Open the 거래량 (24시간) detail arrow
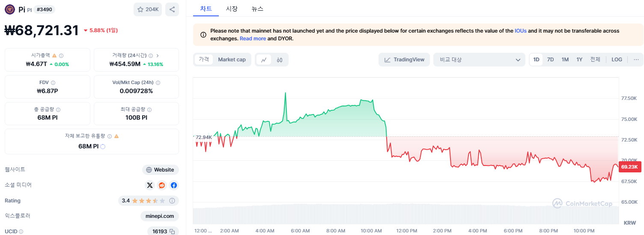 click(x=158, y=55)
